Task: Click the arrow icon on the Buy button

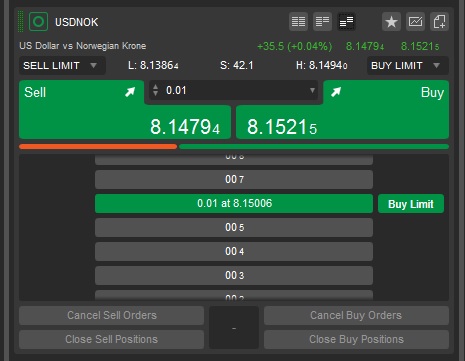Action: (x=336, y=92)
